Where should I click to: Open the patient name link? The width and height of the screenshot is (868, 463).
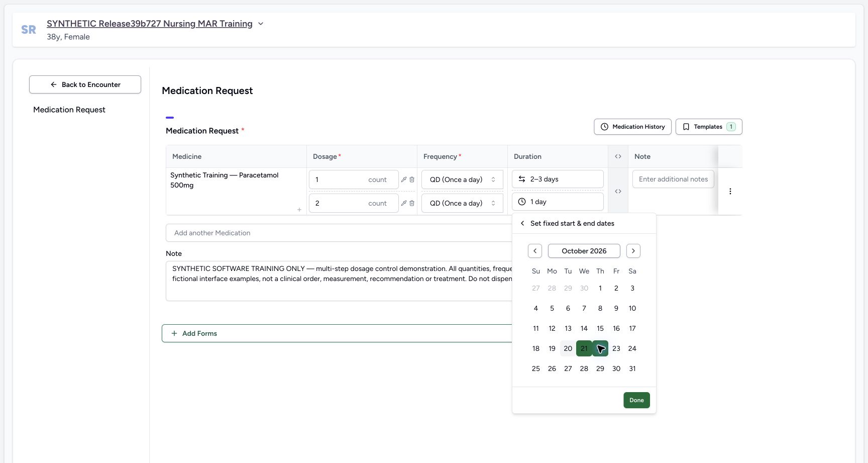150,24
